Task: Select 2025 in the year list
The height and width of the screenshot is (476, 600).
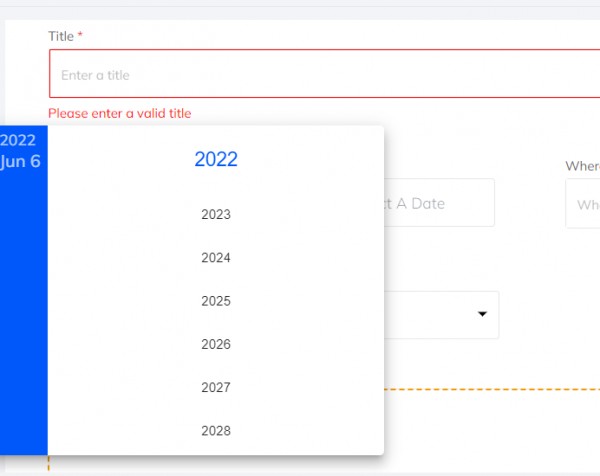Action: 216,301
